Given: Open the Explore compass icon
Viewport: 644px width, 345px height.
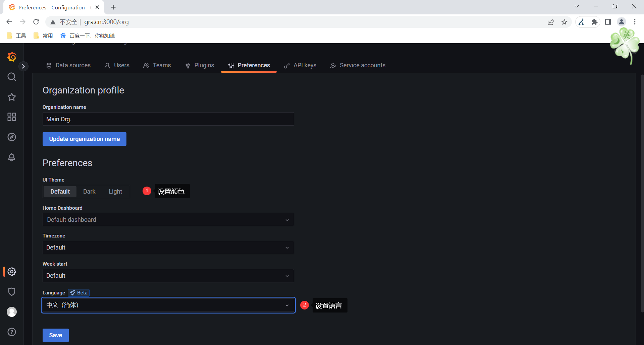Looking at the screenshot, I should coord(12,137).
